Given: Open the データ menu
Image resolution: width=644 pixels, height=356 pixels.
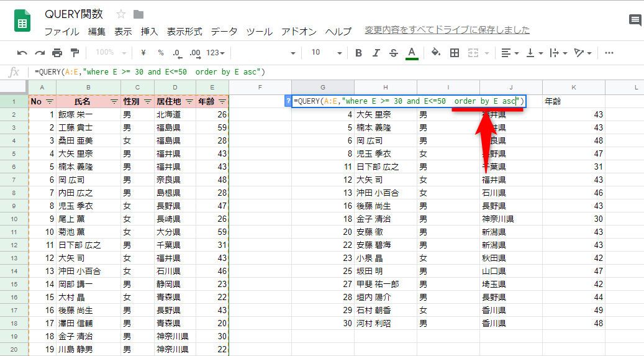Looking at the screenshot, I should pyautogui.click(x=224, y=32).
